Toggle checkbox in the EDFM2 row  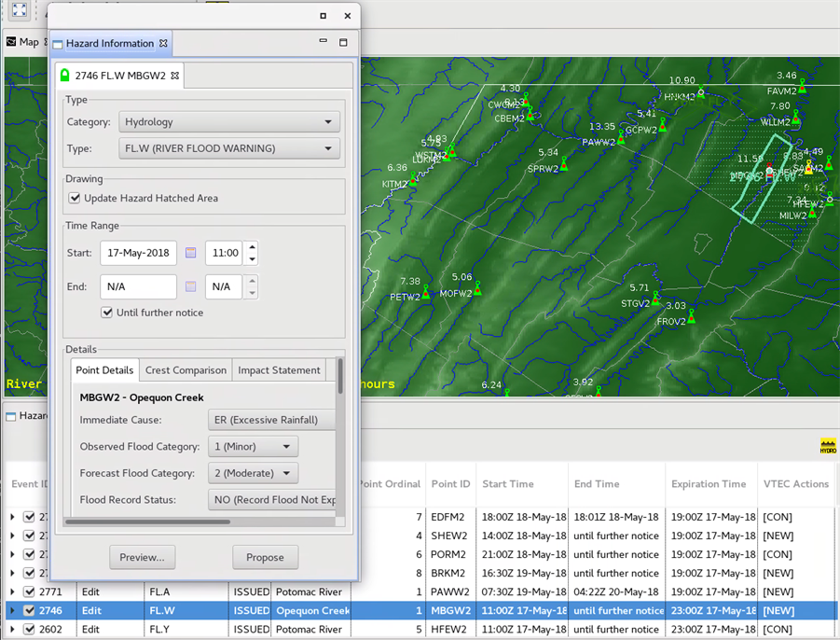[x=30, y=517]
